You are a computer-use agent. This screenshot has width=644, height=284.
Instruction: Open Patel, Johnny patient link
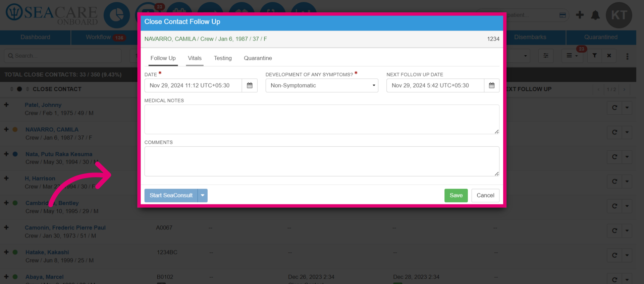(x=43, y=105)
